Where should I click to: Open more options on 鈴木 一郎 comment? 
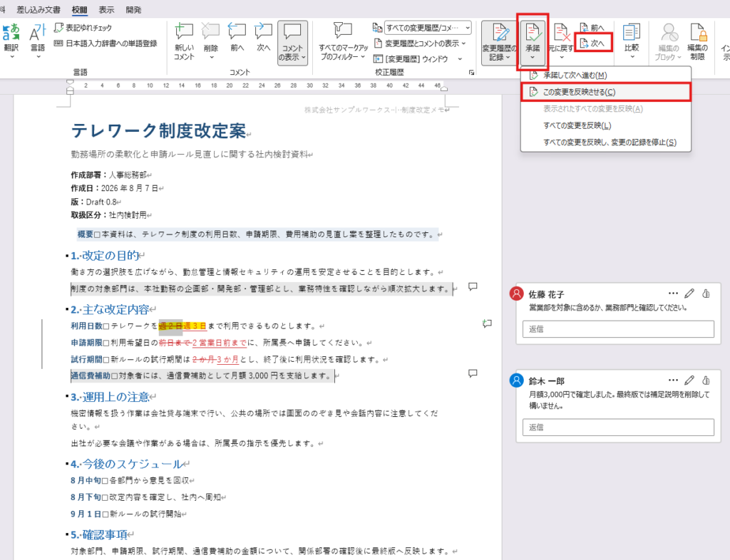point(673,380)
